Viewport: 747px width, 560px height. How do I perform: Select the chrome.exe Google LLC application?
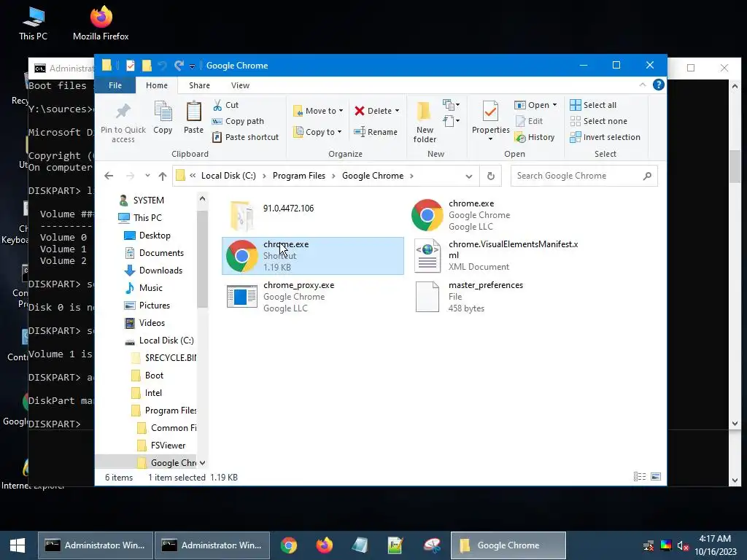click(498, 215)
